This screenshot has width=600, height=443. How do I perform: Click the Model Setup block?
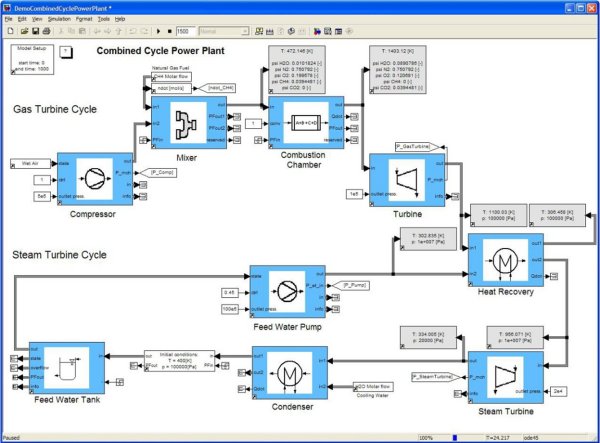(x=32, y=59)
